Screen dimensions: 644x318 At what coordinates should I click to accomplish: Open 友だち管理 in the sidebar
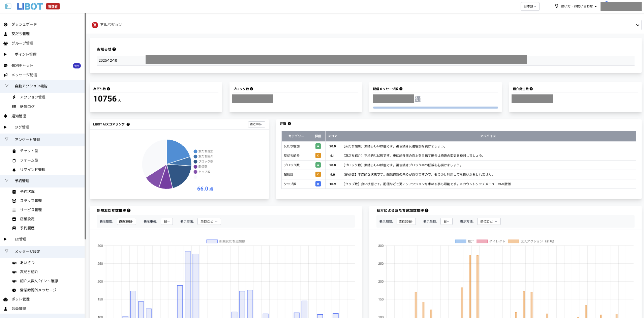21,34
